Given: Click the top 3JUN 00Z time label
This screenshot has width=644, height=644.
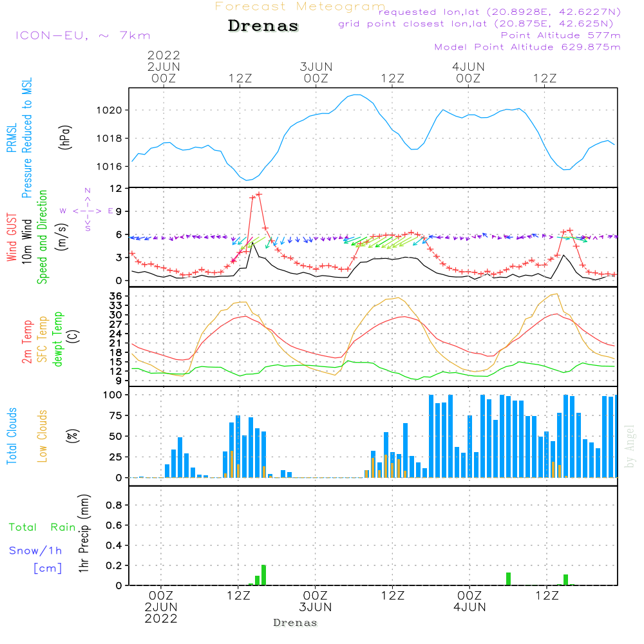Looking at the screenshot, I should [x=316, y=72].
